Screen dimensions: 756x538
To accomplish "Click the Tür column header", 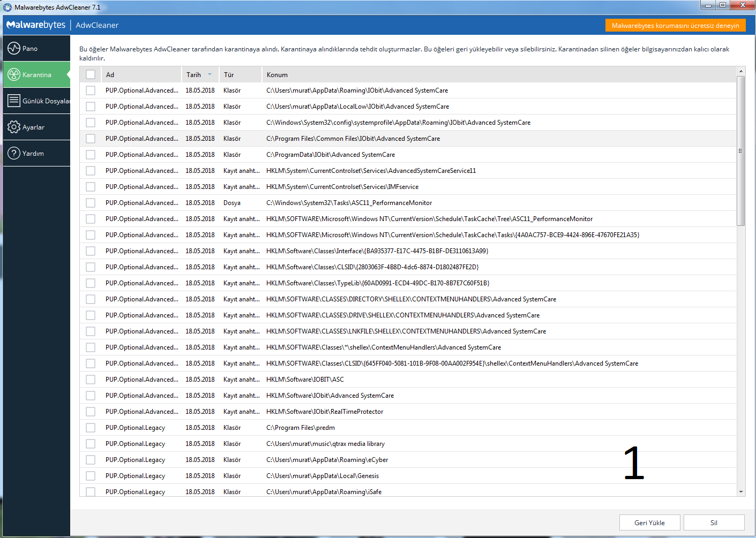I will pyautogui.click(x=241, y=74).
